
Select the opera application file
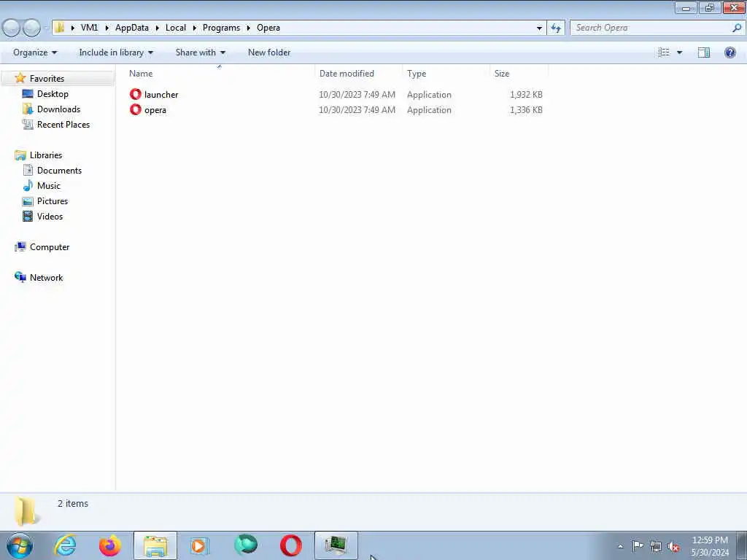(155, 110)
